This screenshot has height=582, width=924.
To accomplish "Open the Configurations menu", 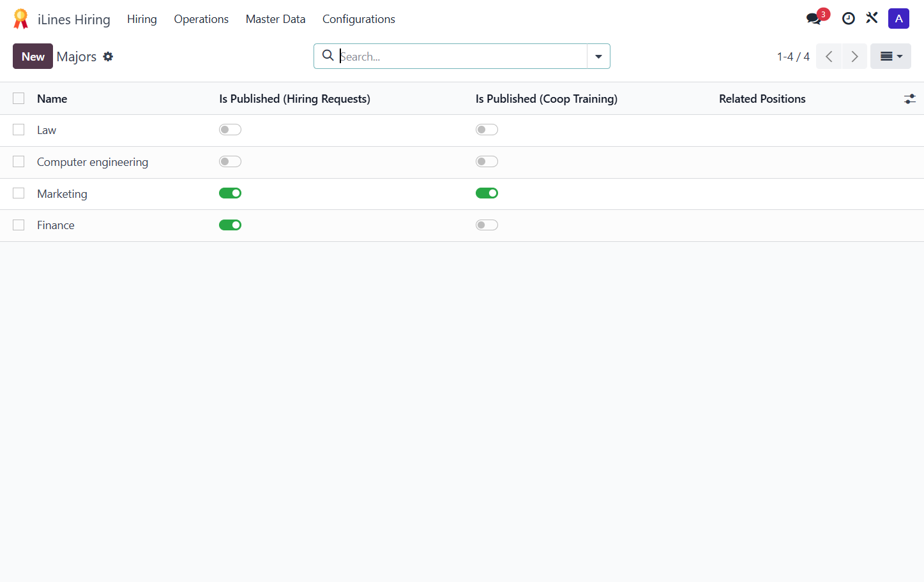I will click(359, 19).
